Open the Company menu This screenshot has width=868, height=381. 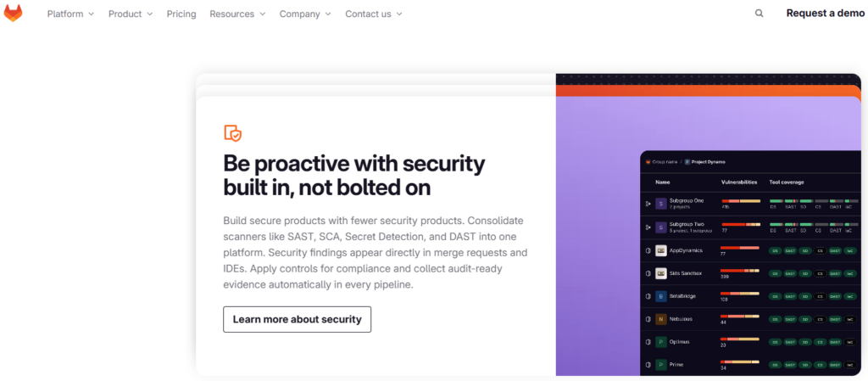pos(305,14)
